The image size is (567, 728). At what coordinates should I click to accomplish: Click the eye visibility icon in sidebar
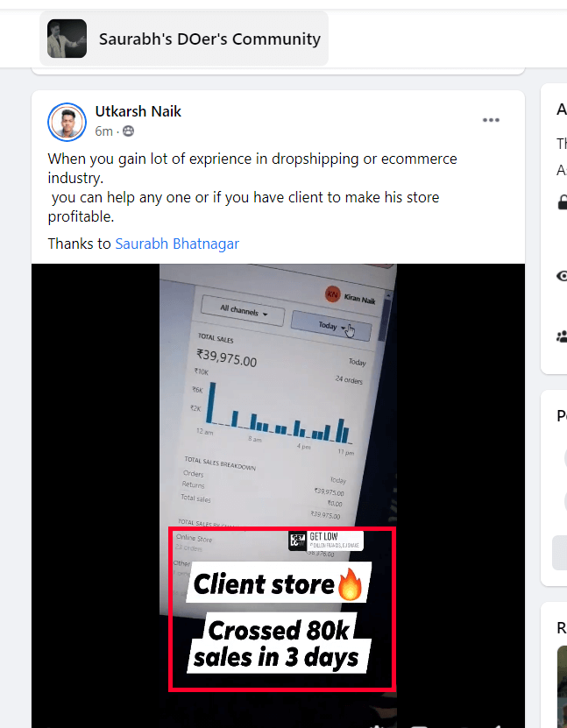(x=562, y=276)
